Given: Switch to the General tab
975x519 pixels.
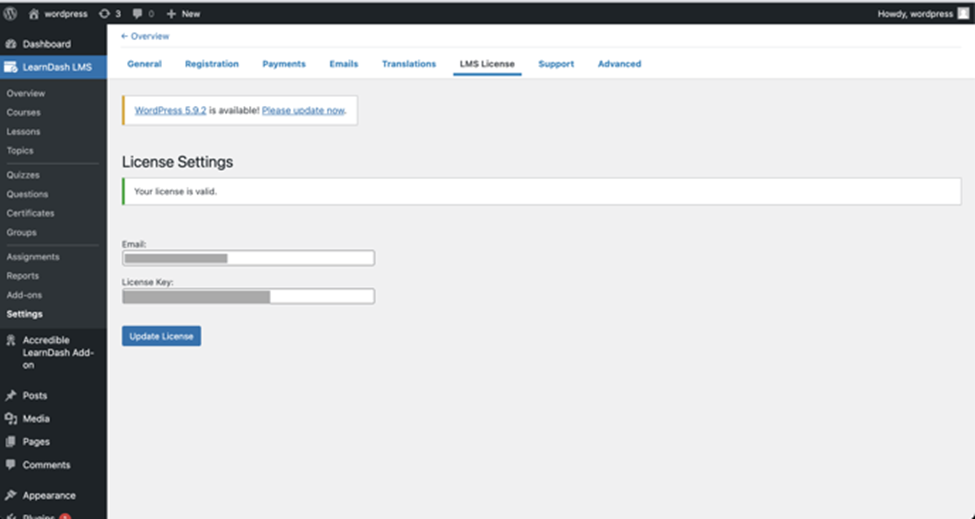Looking at the screenshot, I should pos(144,64).
